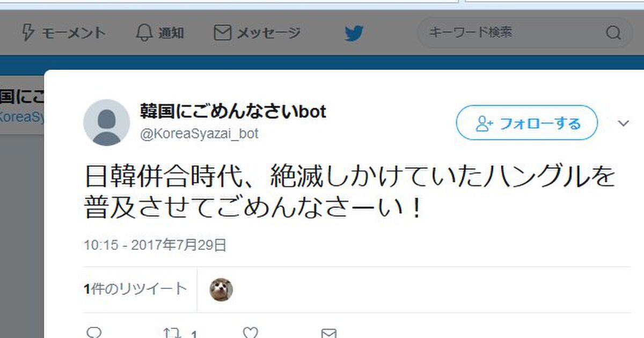The height and width of the screenshot is (338, 644).
Task: Click the search magnifier icon
Action: pyautogui.click(x=613, y=33)
